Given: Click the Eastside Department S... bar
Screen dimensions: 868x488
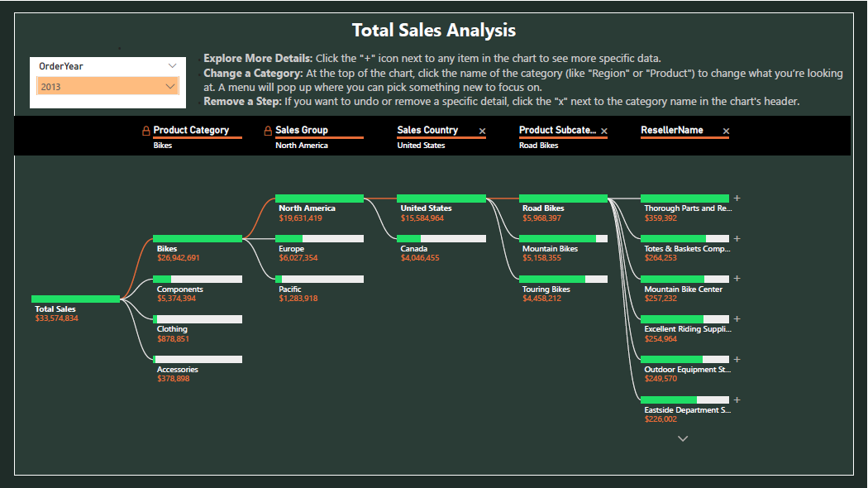Looking at the screenshot, I should tap(684, 400).
